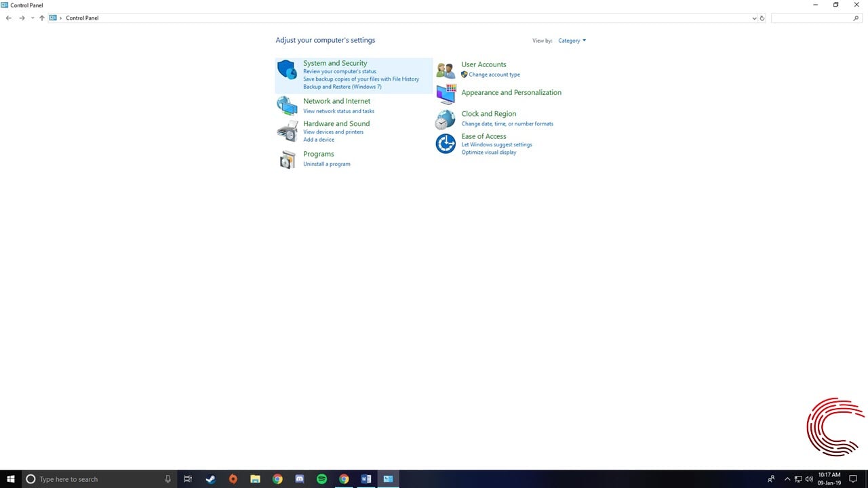This screenshot has width=868, height=488.
Task: Click the search magnifier icon in Control Panel
Action: 856,18
